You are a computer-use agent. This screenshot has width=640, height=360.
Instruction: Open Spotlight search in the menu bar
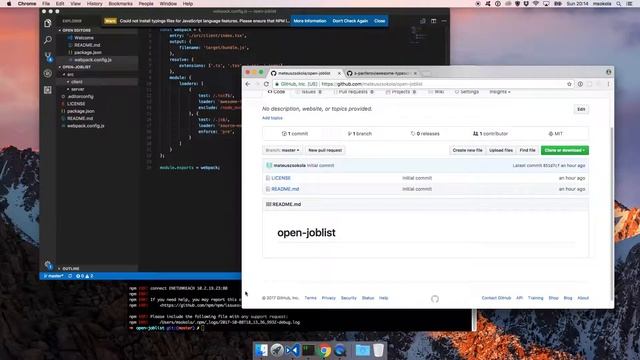(619, 4)
